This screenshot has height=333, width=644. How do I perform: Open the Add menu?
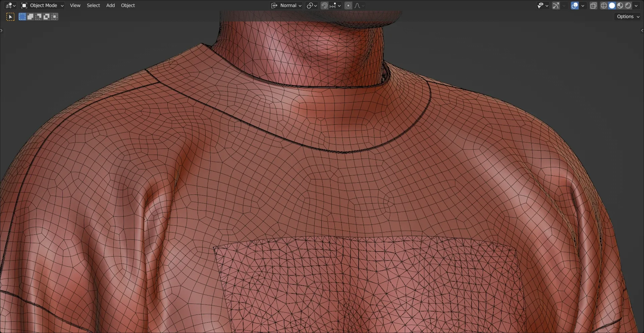click(110, 5)
